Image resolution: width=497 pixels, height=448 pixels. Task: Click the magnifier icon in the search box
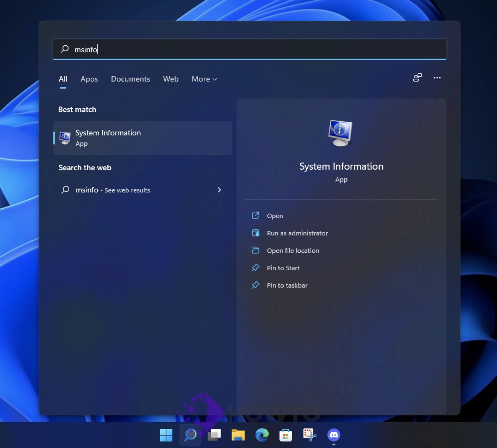tap(65, 49)
